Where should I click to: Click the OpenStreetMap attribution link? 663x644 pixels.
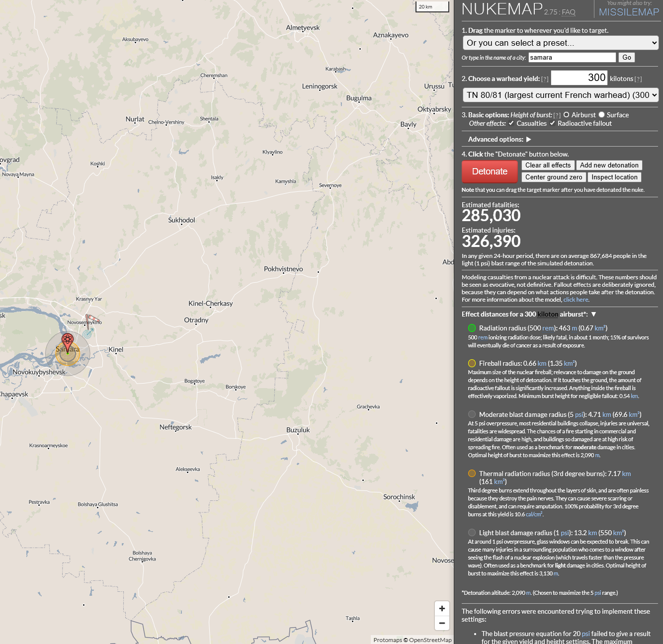[430, 640]
